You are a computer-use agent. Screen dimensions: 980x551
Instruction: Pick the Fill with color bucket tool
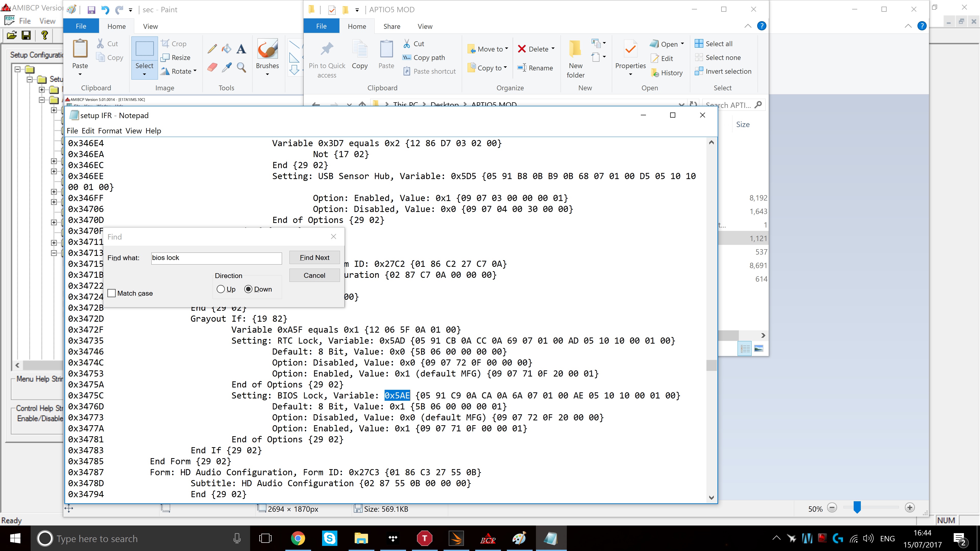coord(227,49)
